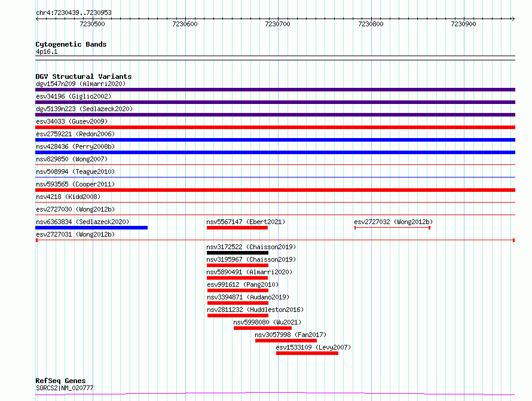Click the nsv5998080 (Wu2021) label
The image size is (532, 401).
tap(267, 322)
